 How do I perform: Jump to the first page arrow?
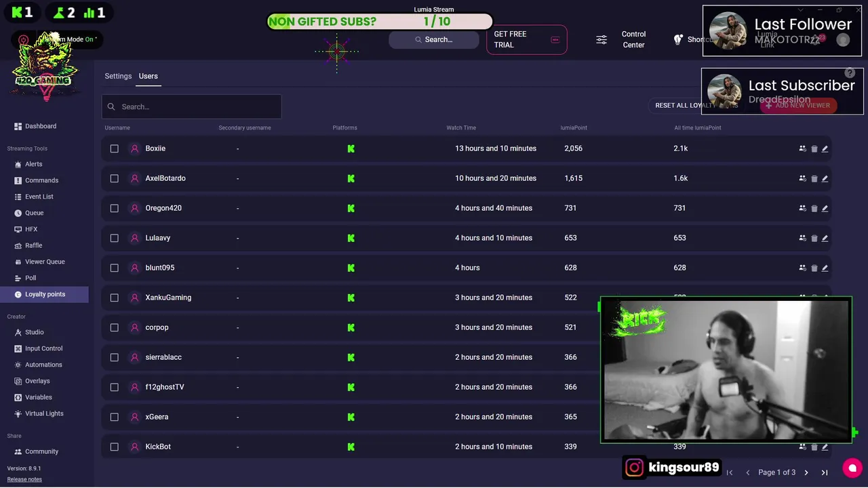coord(730,472)
